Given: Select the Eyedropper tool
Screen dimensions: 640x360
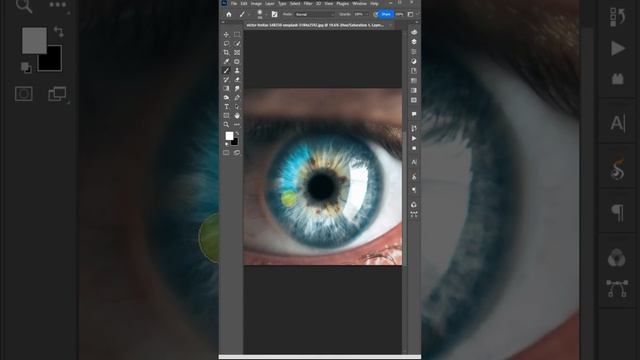Looking at the screenshot, I should coord(226,62).
